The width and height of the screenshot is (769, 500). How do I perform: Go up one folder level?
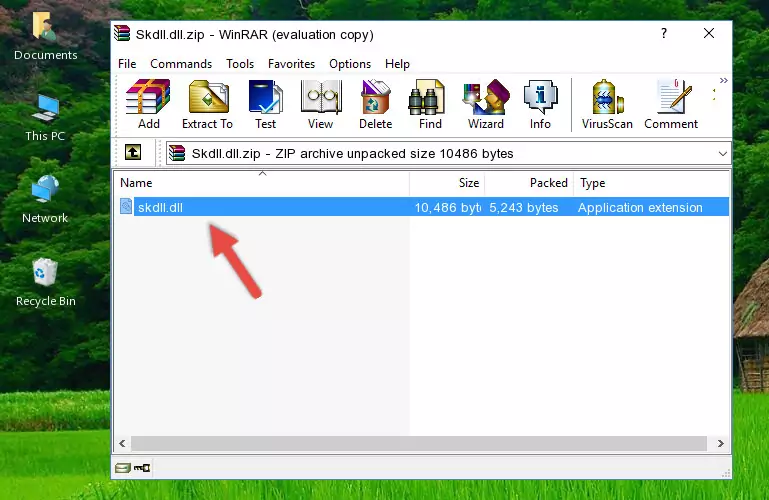[x=133, y=152]
